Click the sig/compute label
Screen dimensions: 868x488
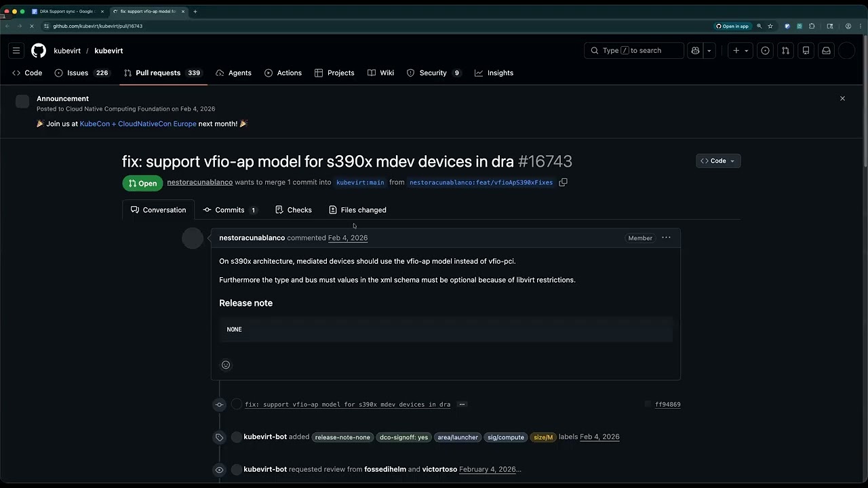(506, 437)
